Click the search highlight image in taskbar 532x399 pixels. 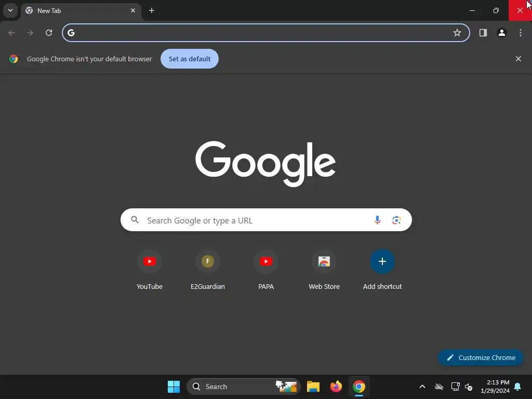(287, 387)
